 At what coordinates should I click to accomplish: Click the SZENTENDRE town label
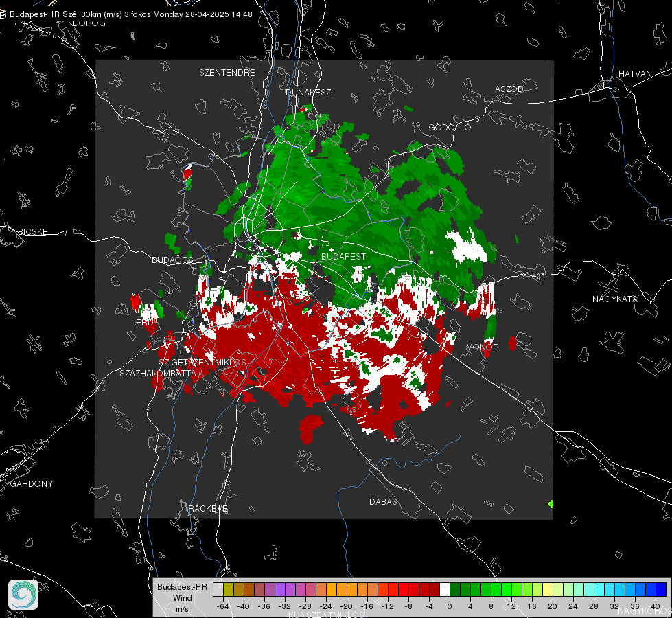pyautogui.click(x=227, y=73)
